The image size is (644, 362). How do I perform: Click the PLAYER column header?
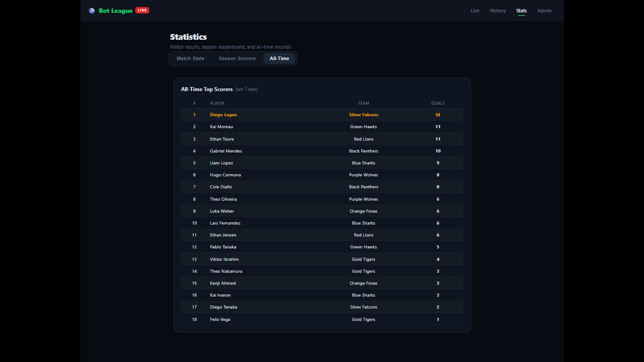(217, 103)
